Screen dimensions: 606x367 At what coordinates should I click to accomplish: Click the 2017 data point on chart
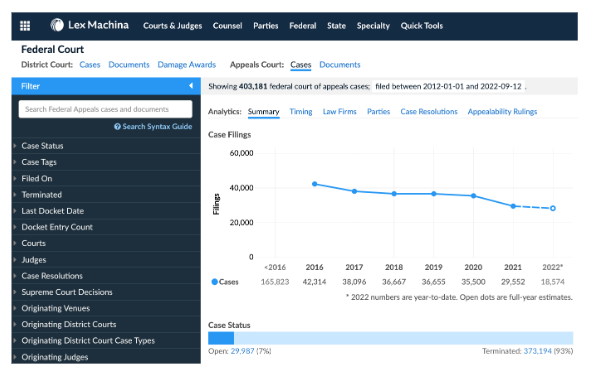tap(354, 191)
